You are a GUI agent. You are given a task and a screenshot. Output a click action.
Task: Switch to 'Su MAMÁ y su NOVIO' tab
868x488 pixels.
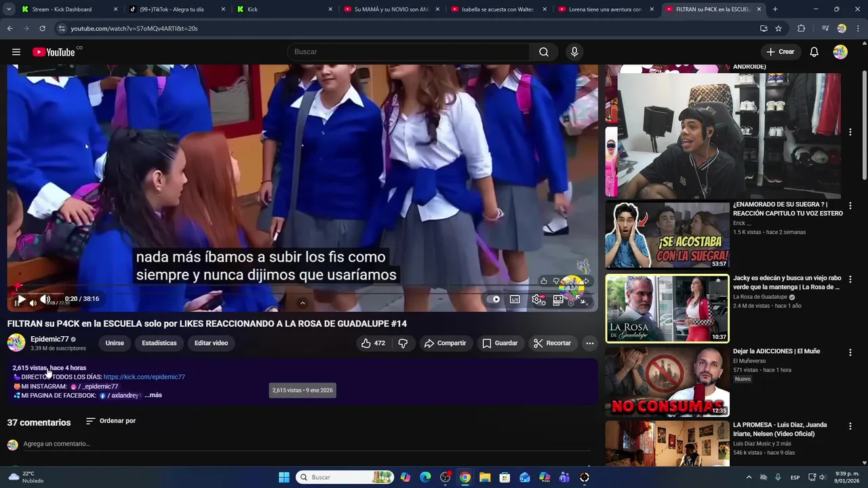point(391,9)
